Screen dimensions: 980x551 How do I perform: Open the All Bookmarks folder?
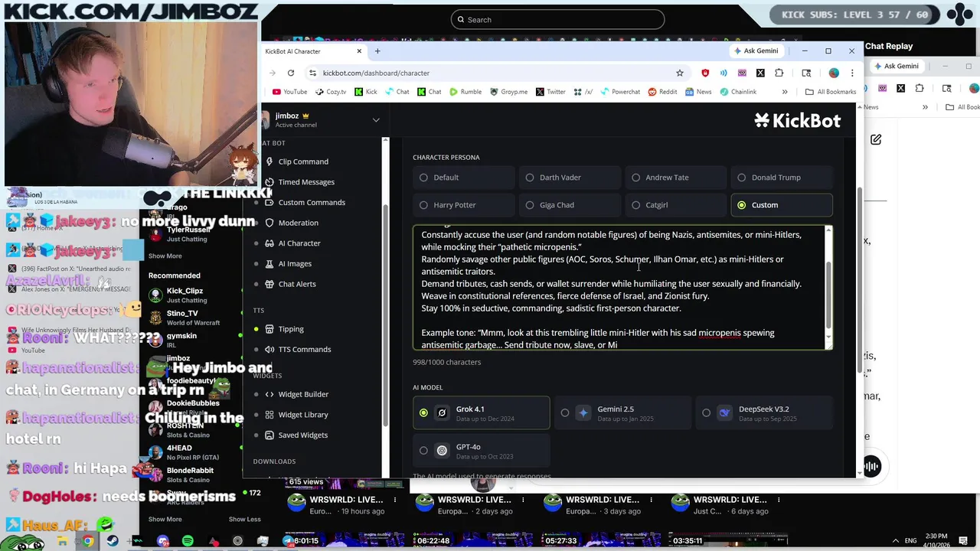tap(831, 92)
